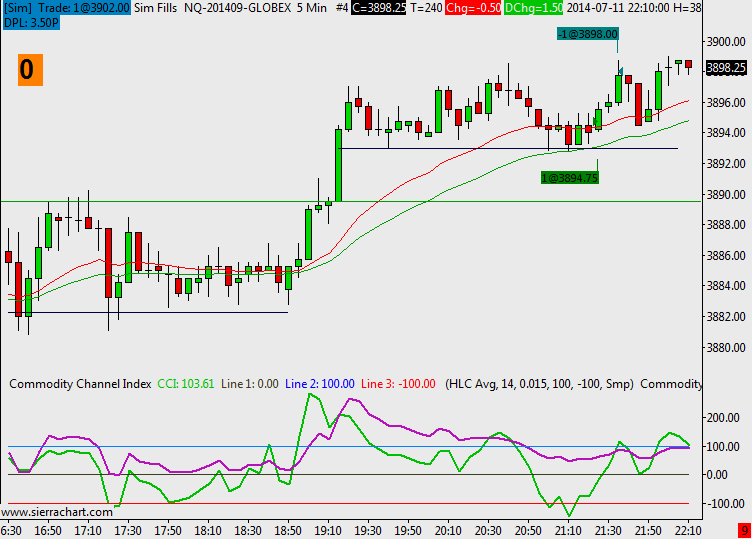Click the 19:30 time axis label

coord(368,531)
